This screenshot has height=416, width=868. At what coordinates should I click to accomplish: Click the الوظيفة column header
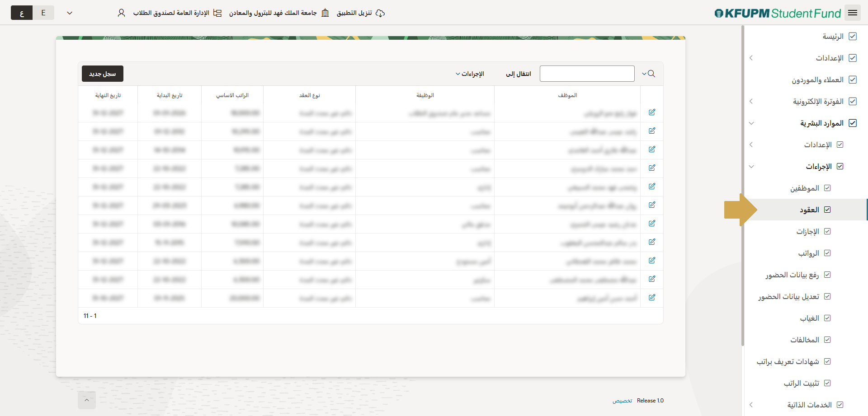(x=425, y=95)
